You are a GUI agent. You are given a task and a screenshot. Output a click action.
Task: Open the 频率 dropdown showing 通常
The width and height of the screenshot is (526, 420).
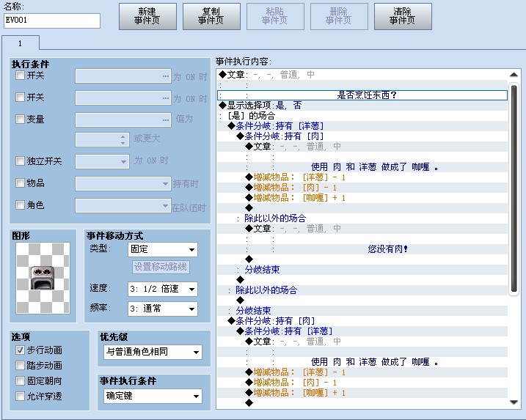pos(163,309)
